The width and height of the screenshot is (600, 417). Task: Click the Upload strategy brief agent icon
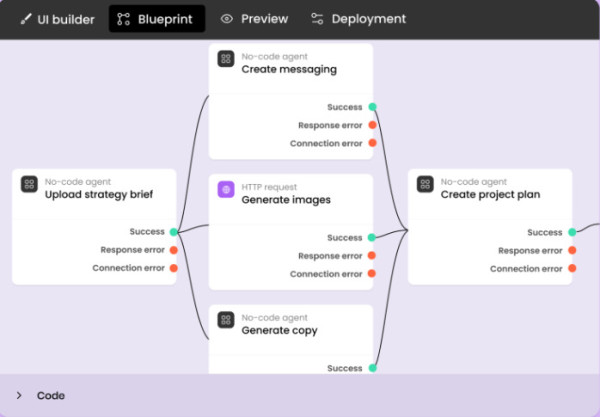click(29, 188)
